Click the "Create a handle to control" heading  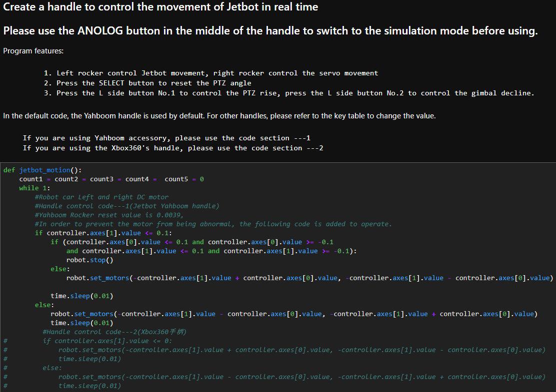[160, 7]
